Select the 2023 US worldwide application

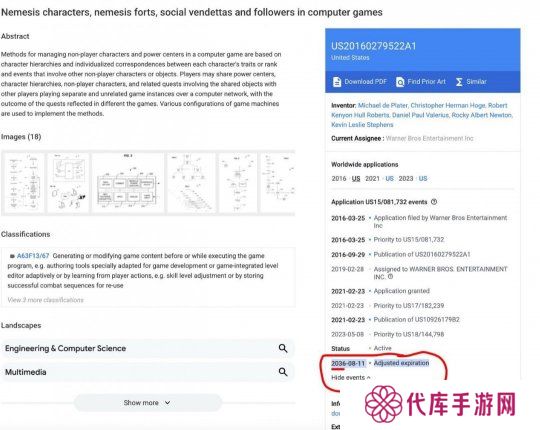coord(423,178)
